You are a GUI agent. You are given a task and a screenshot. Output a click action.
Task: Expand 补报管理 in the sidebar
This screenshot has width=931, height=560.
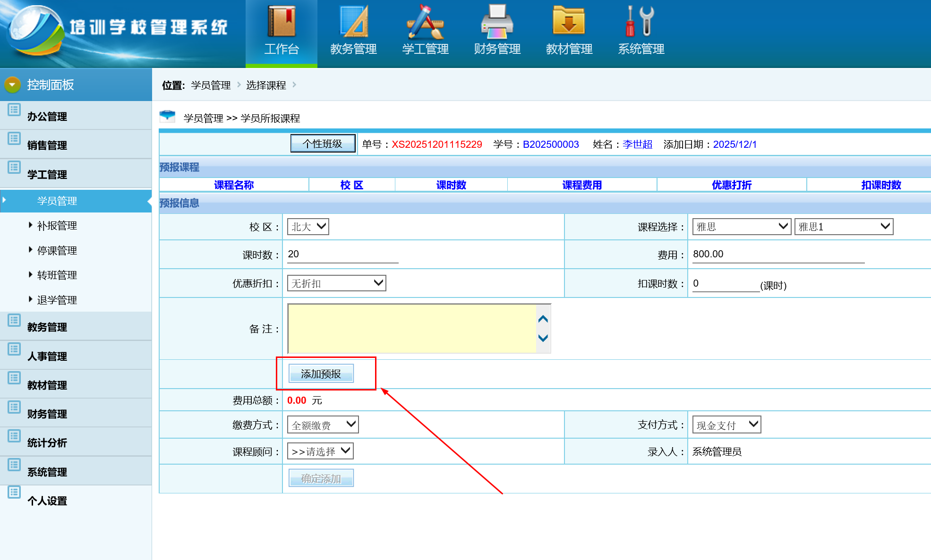point(57,226)
